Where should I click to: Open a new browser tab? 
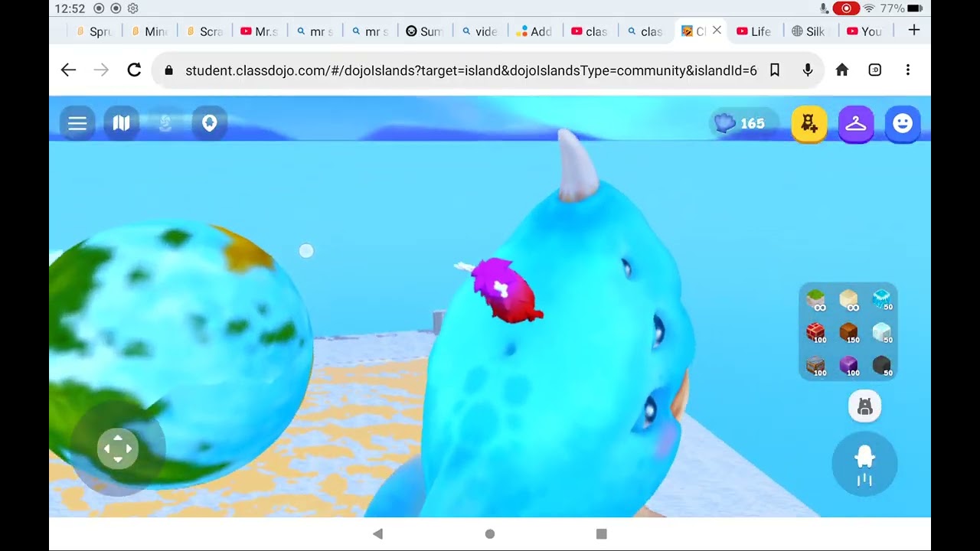click(x=913, y=31)
